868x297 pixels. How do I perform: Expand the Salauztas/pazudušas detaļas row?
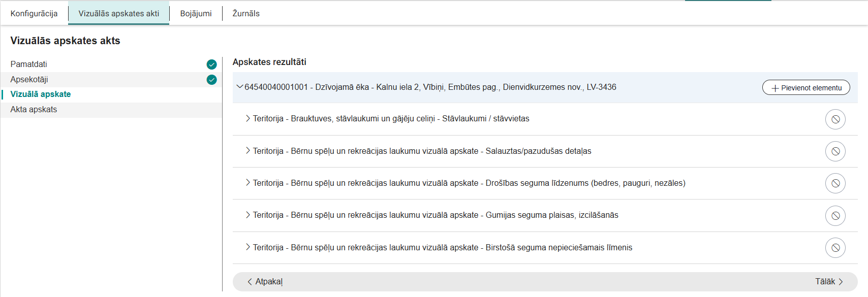(x=248, y=151)
